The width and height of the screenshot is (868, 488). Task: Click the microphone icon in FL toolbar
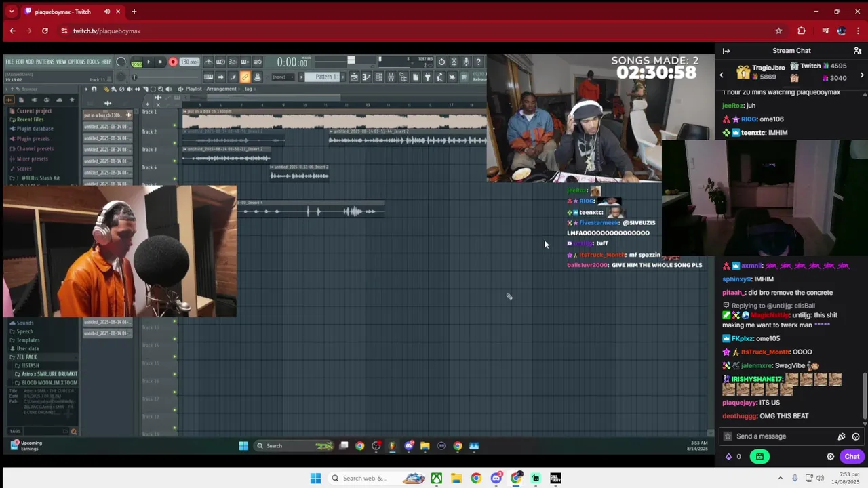(466, 62)
